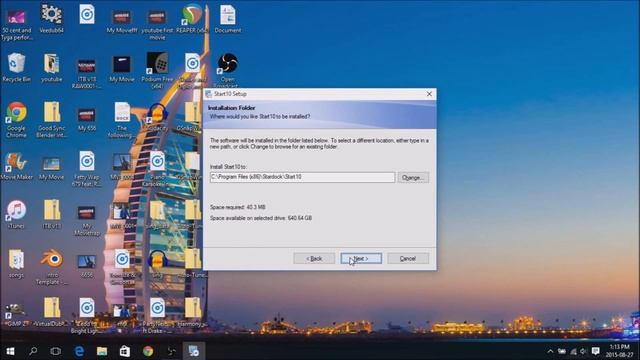Open Task View from the taskbar

click(56, 351)
